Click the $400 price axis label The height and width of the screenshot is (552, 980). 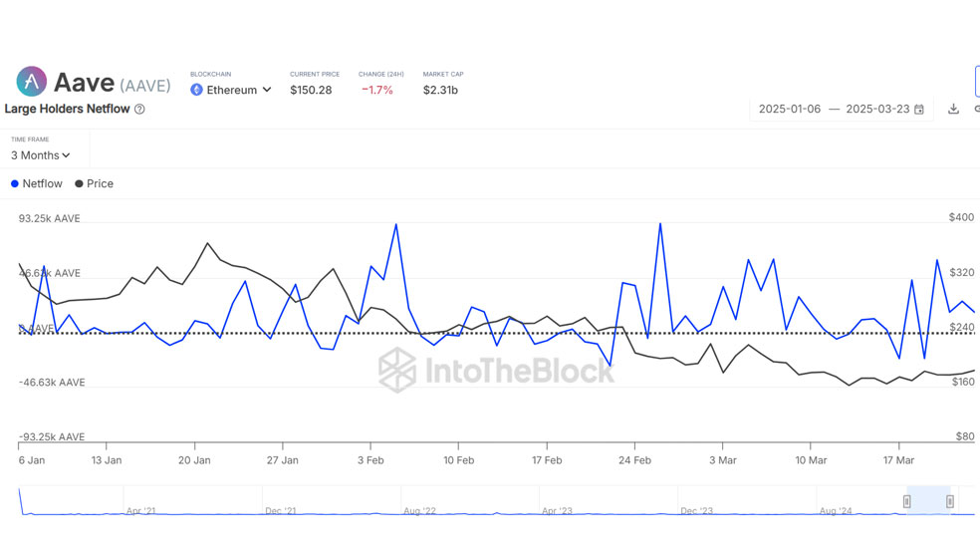click(x=961, y=217)
